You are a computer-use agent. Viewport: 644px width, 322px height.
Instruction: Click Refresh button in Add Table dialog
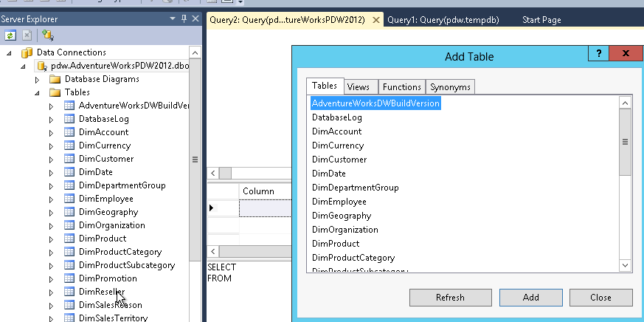point(450,298)
